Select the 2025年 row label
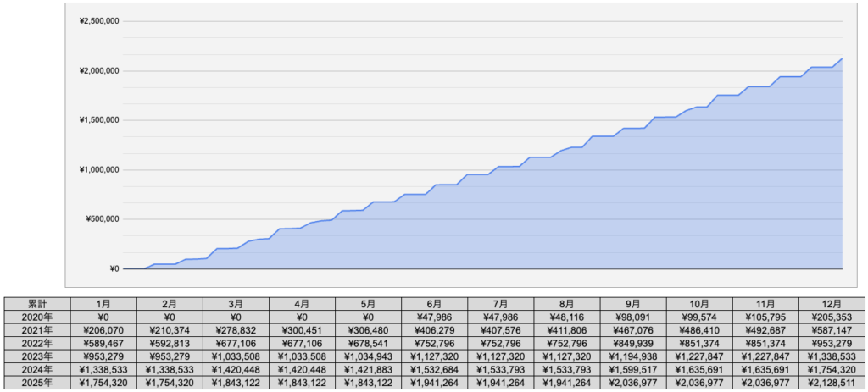 [36, 383]
